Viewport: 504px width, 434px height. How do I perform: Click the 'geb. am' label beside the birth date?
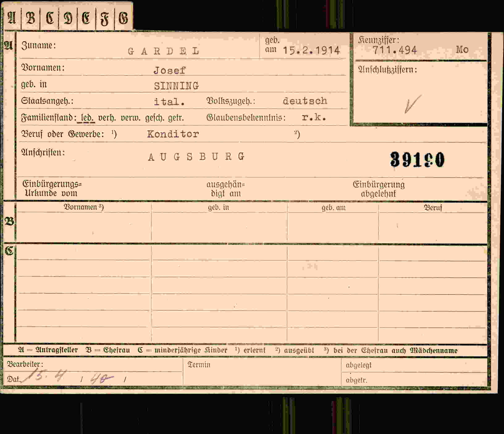click(x=272, y=44)
